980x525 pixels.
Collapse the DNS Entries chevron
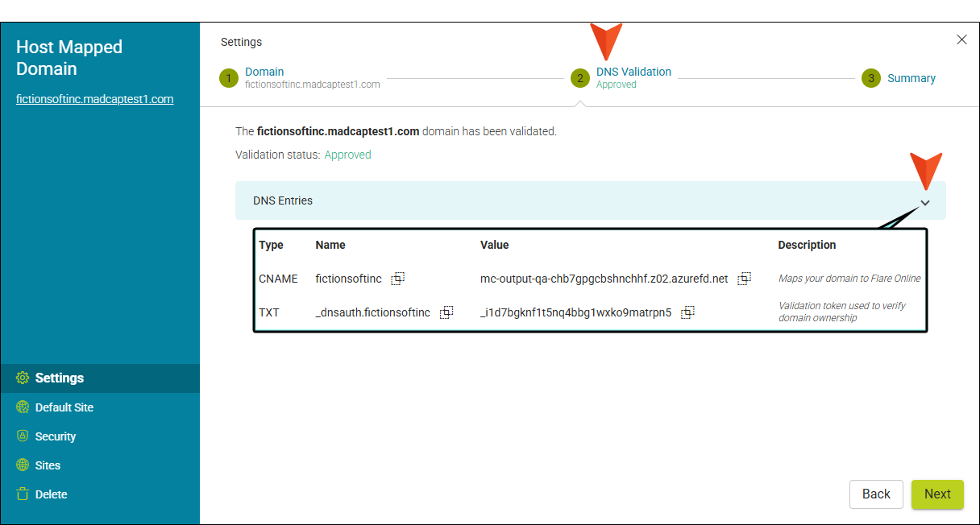click(925, 203)
